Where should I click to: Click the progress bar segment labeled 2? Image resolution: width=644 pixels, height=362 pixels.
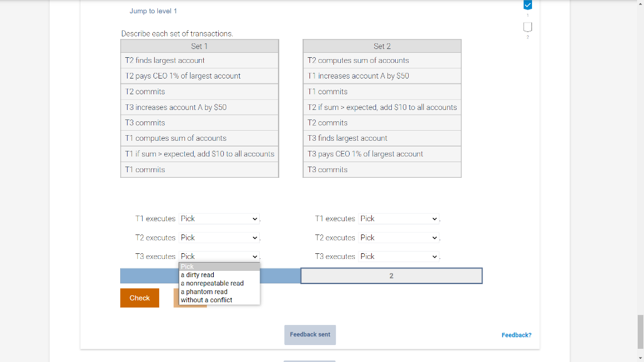(392, 275)
